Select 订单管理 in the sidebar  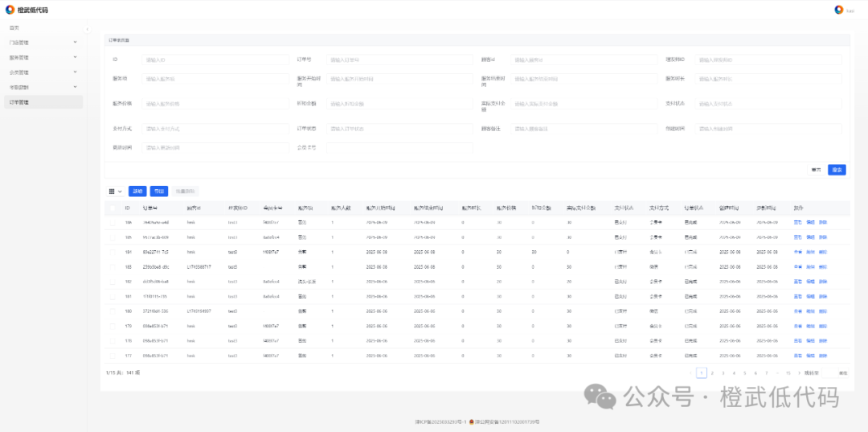pyautogui.click(x=43, y=102)
